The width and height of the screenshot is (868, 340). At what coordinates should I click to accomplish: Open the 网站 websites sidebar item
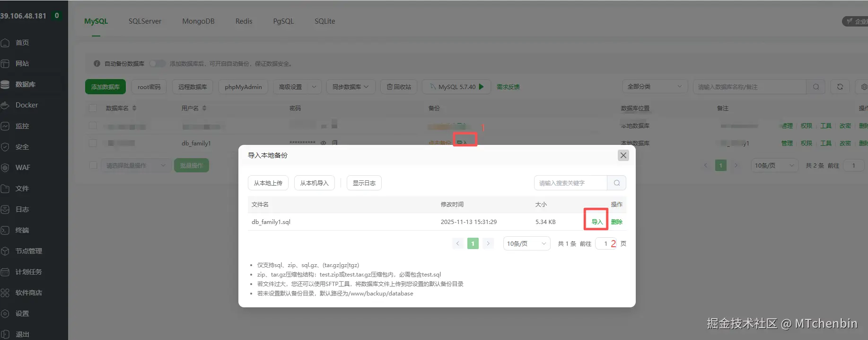tap(22, 63)
